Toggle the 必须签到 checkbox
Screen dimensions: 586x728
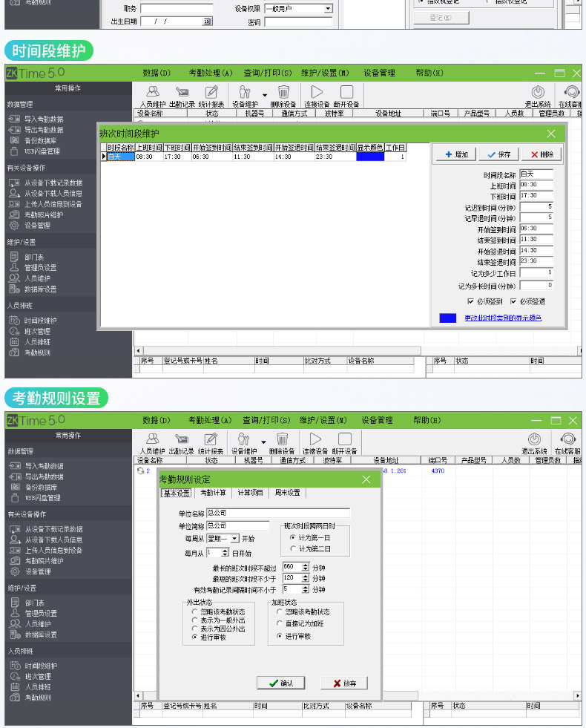470,301
